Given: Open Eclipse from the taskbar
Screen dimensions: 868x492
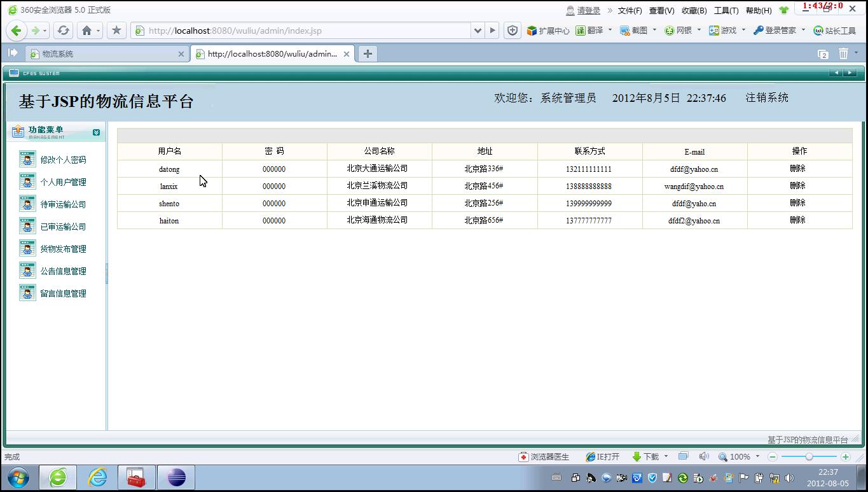Looking at the screenshot, I should click(176, 477).
